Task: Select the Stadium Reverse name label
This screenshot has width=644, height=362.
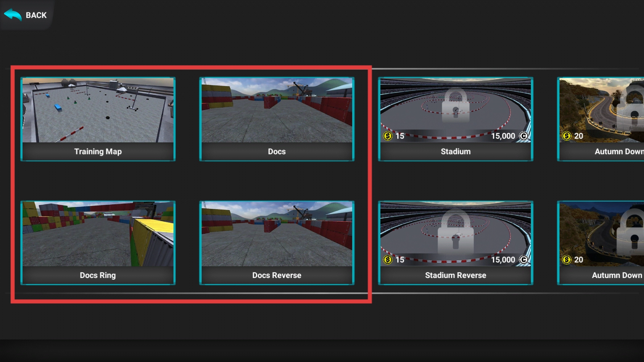Action: point(456,276)
